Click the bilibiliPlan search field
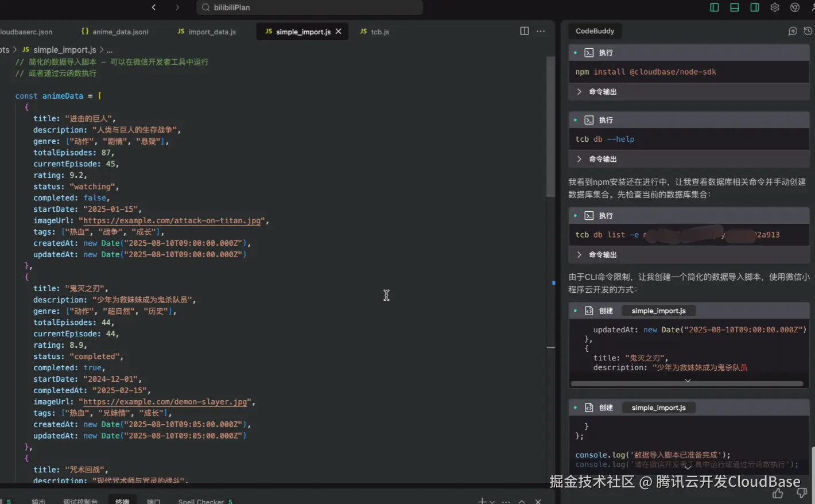 coord(310,7)
